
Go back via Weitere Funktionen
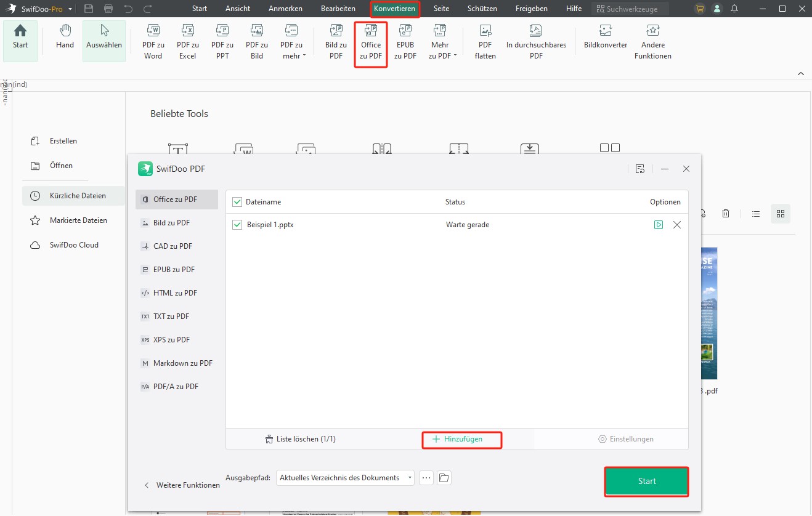coord(182,485)
